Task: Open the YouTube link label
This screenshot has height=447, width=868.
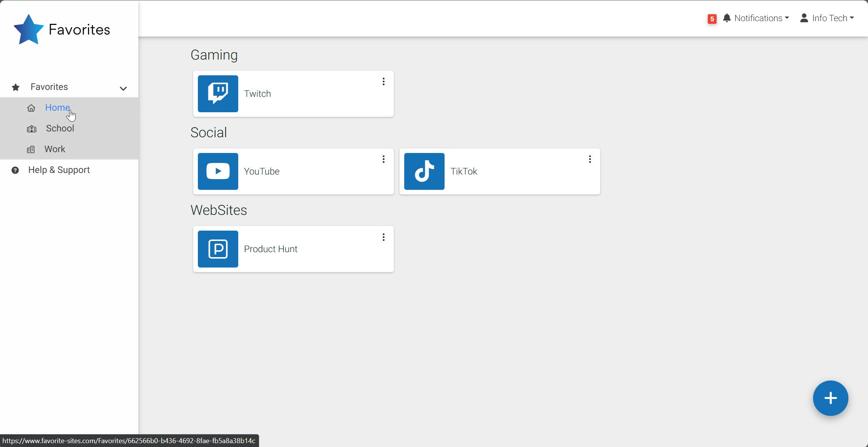Action: click(x=262, y=171)
